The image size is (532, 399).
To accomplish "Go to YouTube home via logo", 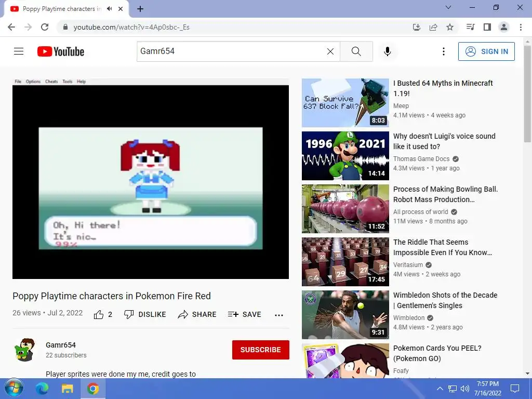I will click(x=61, y=51).
